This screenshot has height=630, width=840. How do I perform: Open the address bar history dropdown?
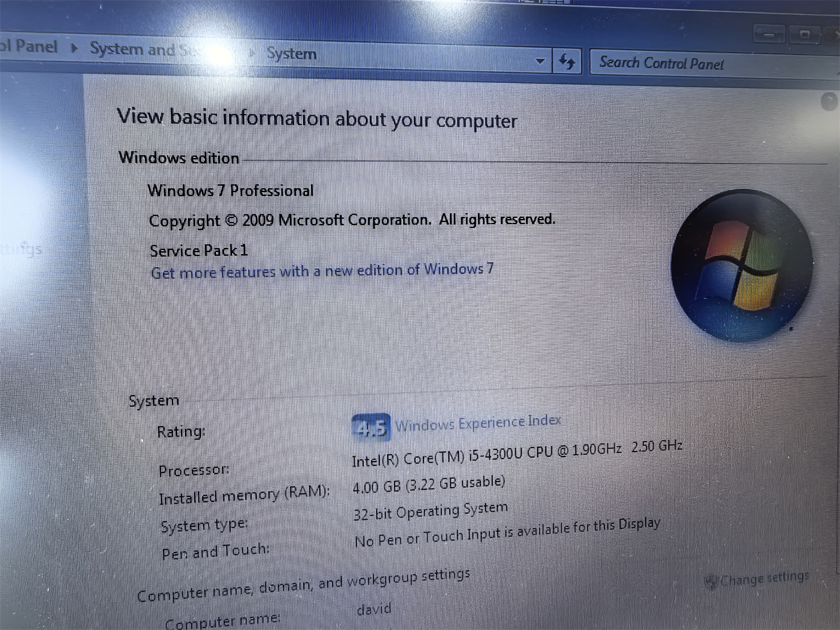pos(540,60)
